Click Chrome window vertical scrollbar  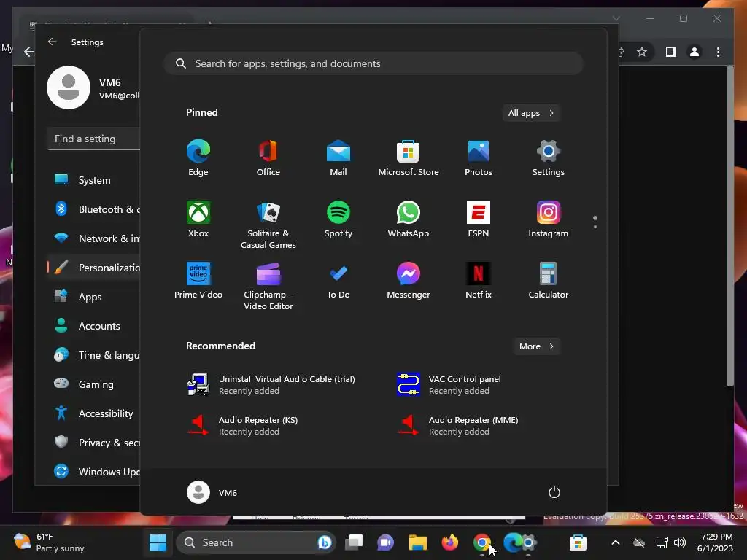click(x=729, y=226)
